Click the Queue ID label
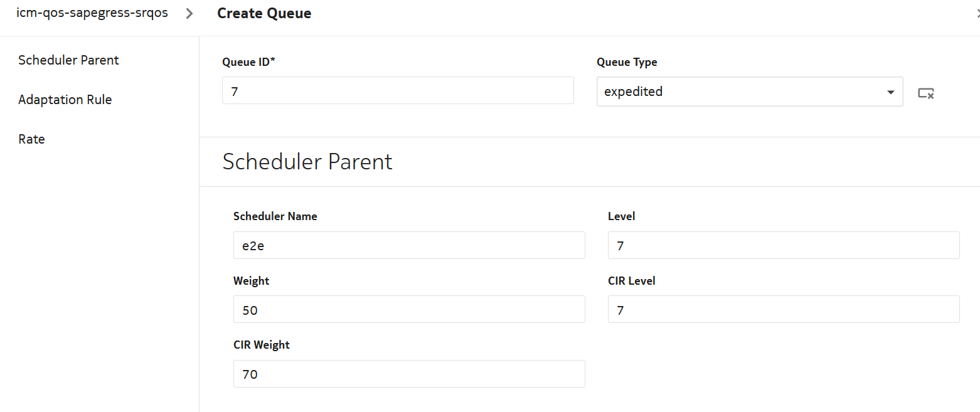This screenshot has height=412, width=980. tap(248, 62)
